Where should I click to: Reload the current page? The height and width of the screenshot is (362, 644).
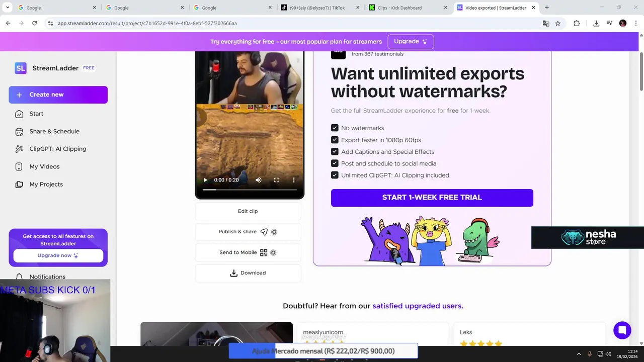34,23
